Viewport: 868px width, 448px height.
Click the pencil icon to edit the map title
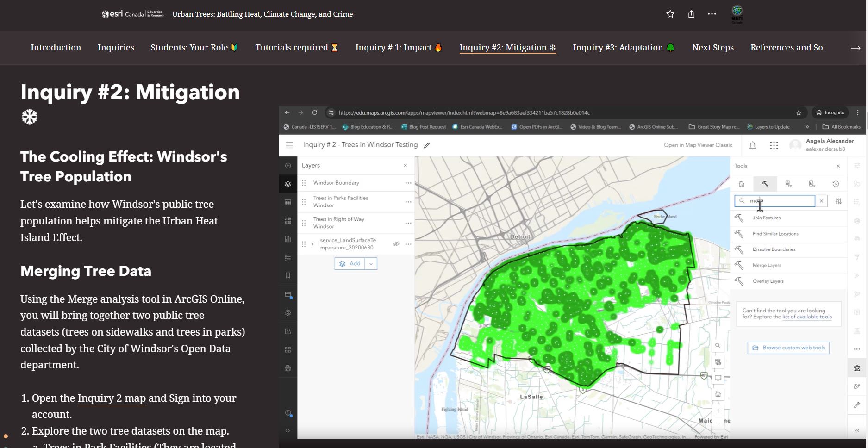click(427, 145)
